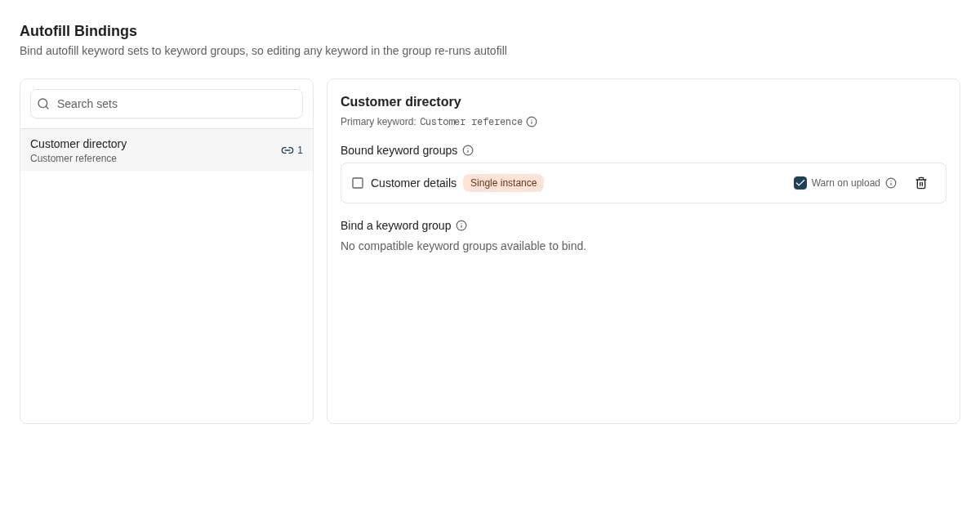Click the No compatible keyword groups message
This screenshot has width=980, height=531.
click(463, 246)
